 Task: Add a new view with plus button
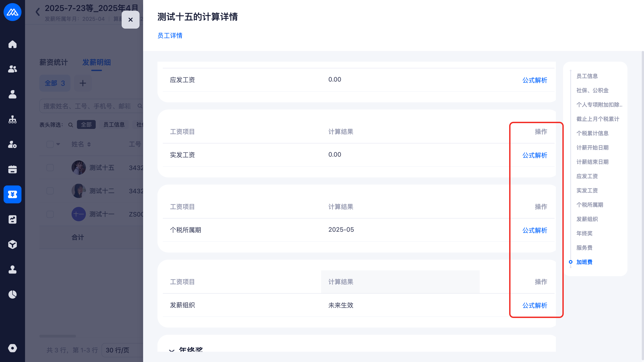[x=83, y=83]
